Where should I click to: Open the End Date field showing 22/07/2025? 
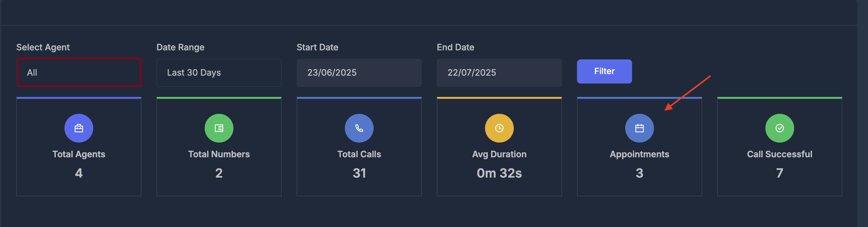click(x=499, y=73)
